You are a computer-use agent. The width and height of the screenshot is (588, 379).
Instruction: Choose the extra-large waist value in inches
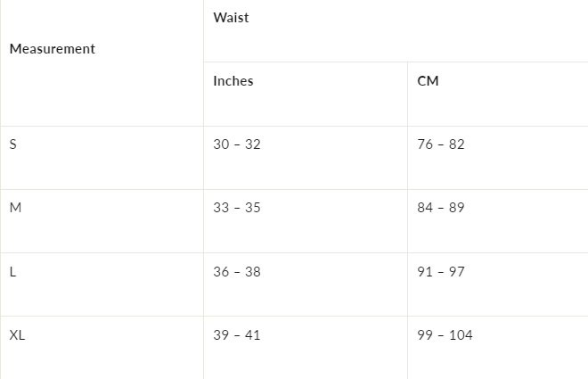click(237, 335)
